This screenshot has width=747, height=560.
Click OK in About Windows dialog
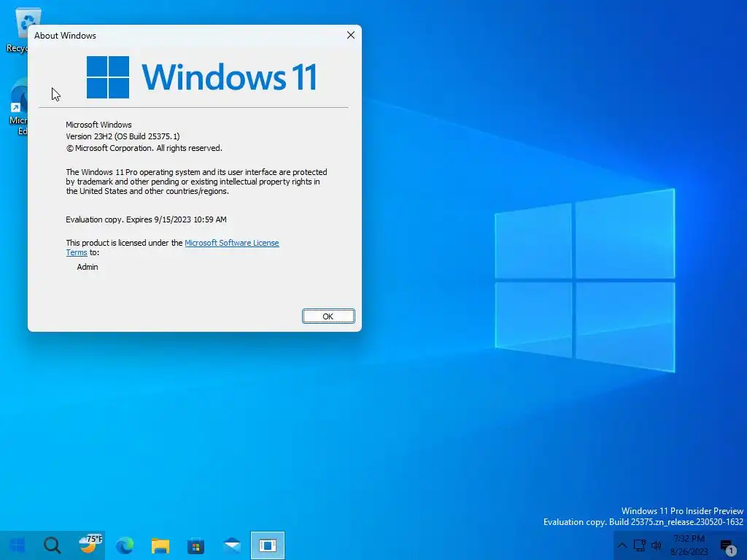click(328, 316)
